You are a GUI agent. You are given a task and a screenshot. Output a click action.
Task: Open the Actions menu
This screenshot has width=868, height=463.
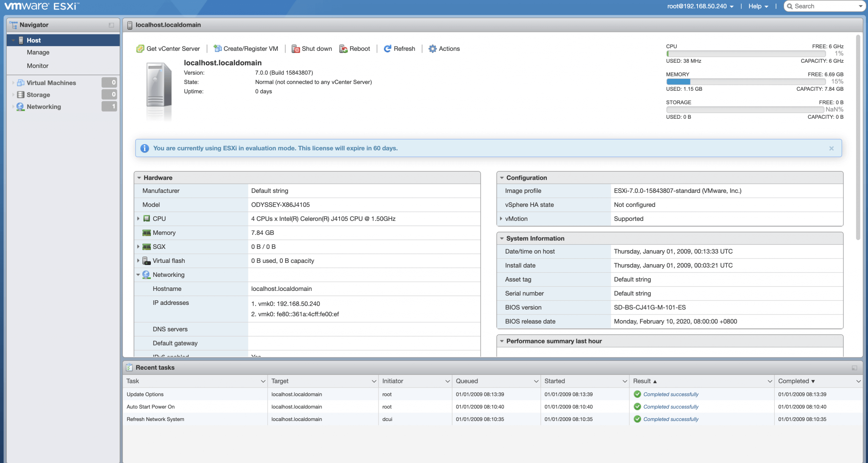pos(444,48)
